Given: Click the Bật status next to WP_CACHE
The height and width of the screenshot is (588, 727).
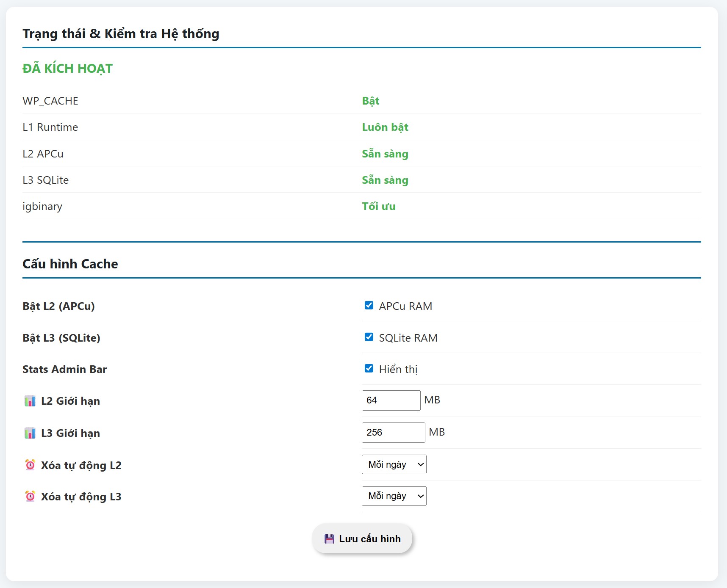Looking at the screenshot, I should (370, 101).
